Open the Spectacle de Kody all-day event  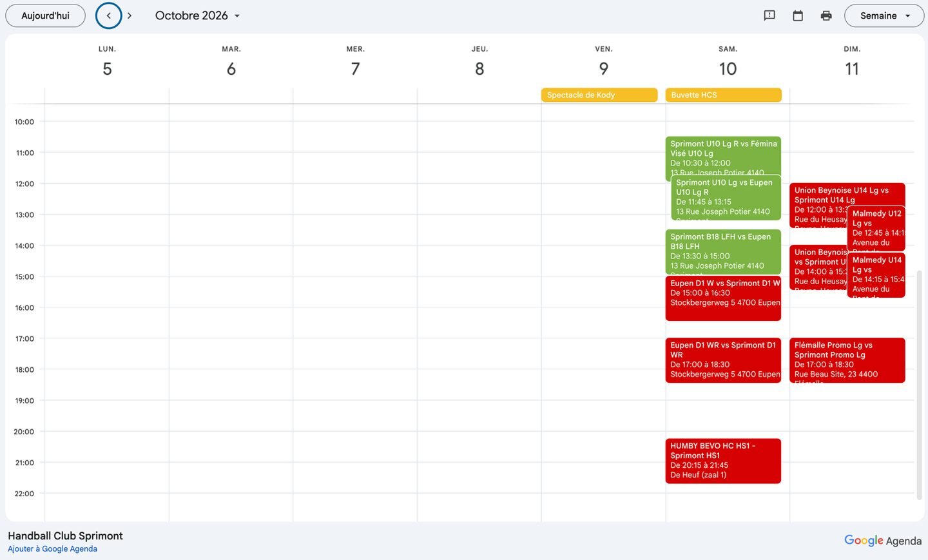tap(599, 95)
